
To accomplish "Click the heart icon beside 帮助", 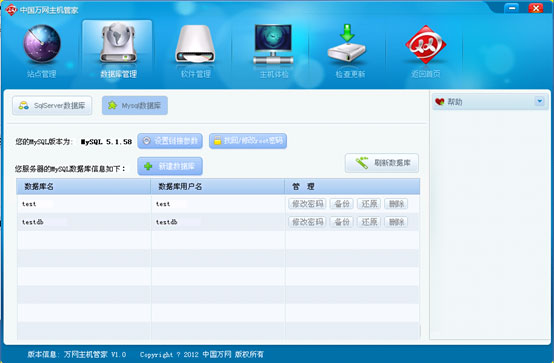I will coord(440,102).
